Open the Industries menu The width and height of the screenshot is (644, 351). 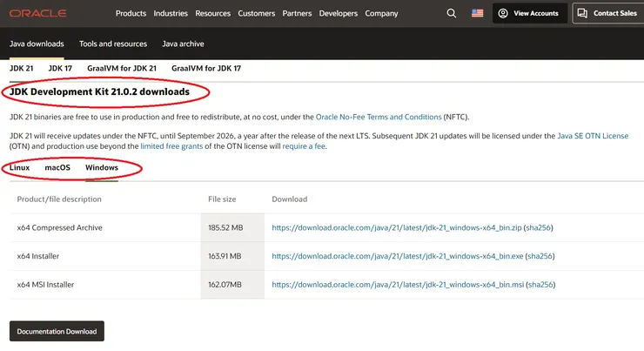pyautogui.click(x=171, y=14)
